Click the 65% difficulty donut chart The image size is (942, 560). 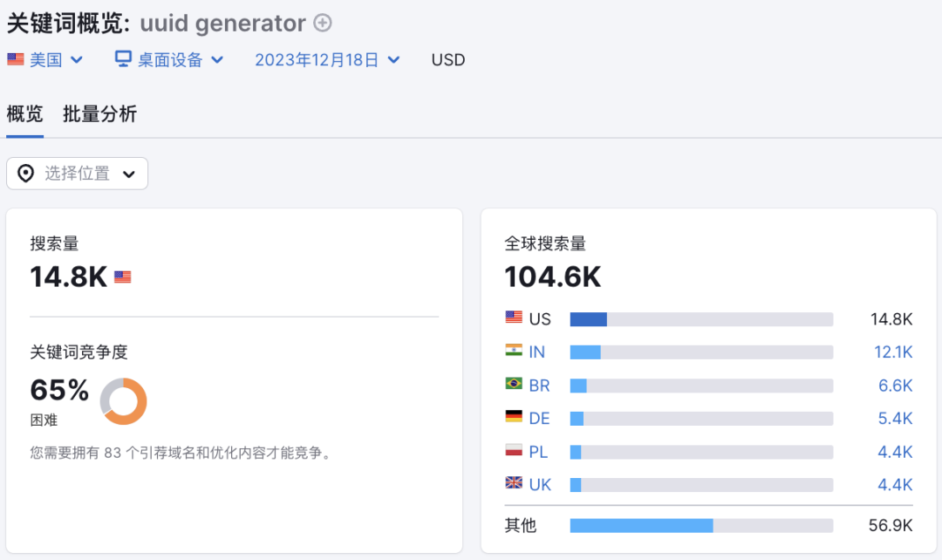[x=123, y=401]
